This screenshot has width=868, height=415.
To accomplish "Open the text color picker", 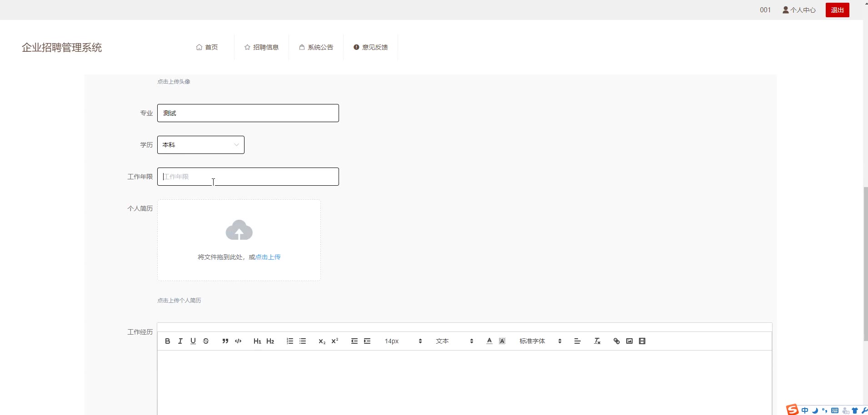I will (x=489, y=341).
